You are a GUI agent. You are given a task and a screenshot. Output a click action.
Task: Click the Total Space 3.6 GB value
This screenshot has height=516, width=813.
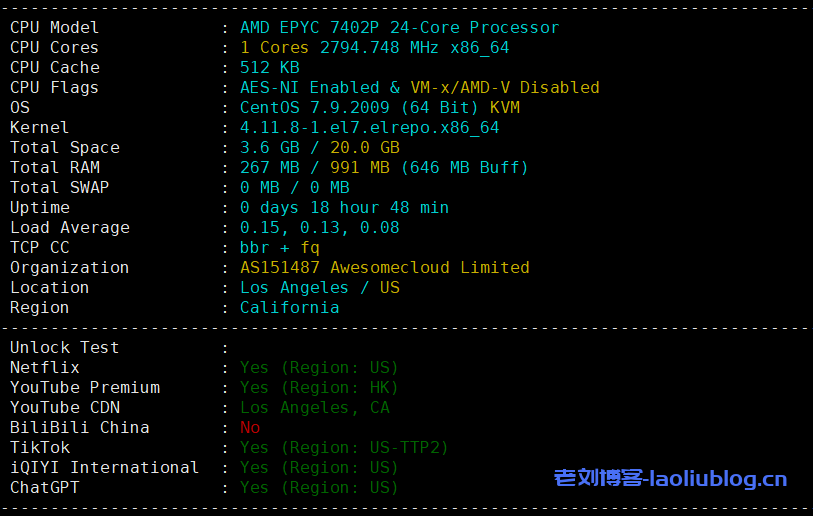point(264,148)
